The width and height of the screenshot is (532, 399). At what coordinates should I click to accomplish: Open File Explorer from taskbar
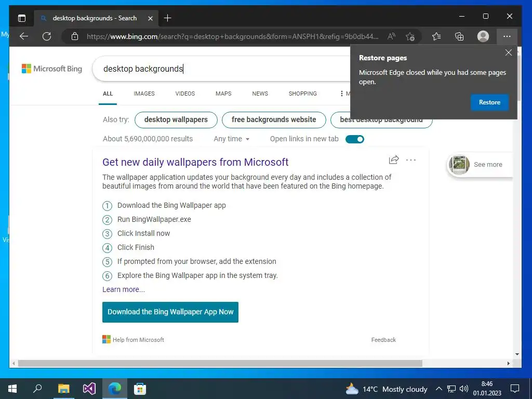(x=63, y=389)
